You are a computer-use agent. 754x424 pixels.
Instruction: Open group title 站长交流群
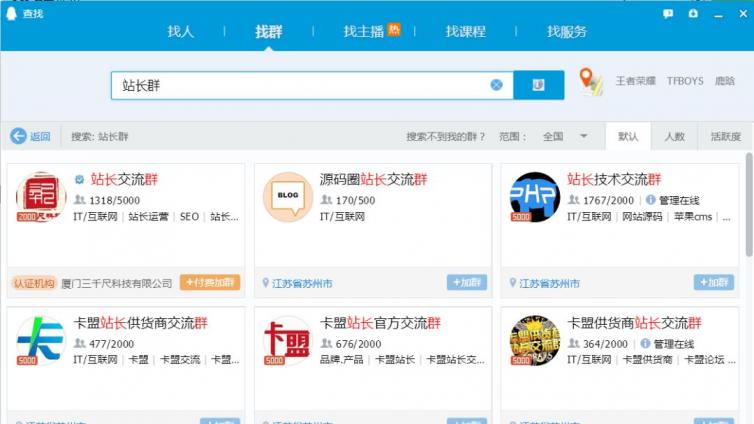pyautogui.click(x=124, y=179)
